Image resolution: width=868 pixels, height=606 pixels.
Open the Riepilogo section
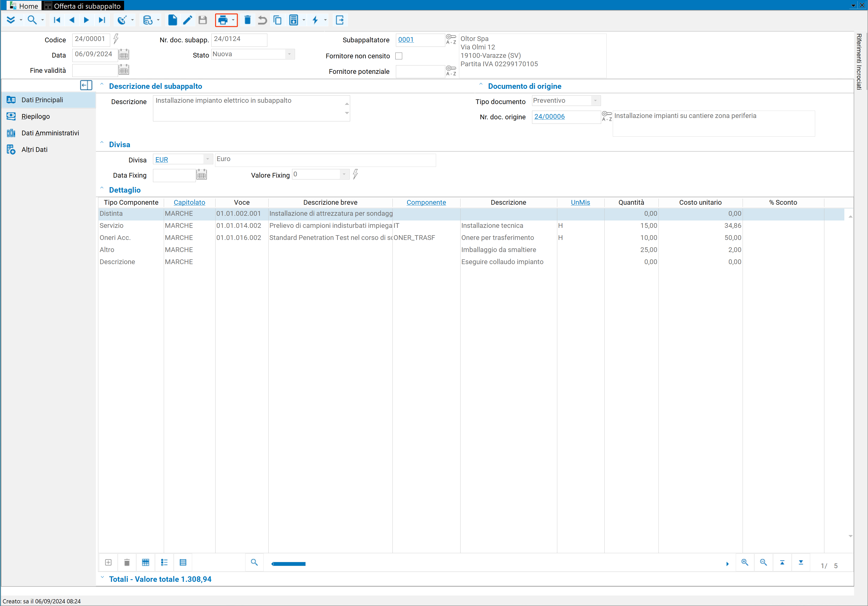click(x=48, y=116)
